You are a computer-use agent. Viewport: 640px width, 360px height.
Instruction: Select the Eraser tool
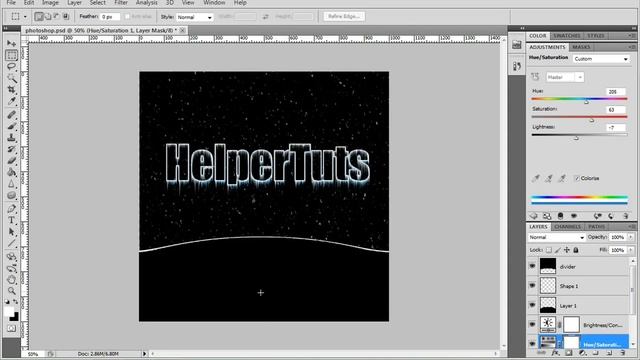[x=11, y=160]
